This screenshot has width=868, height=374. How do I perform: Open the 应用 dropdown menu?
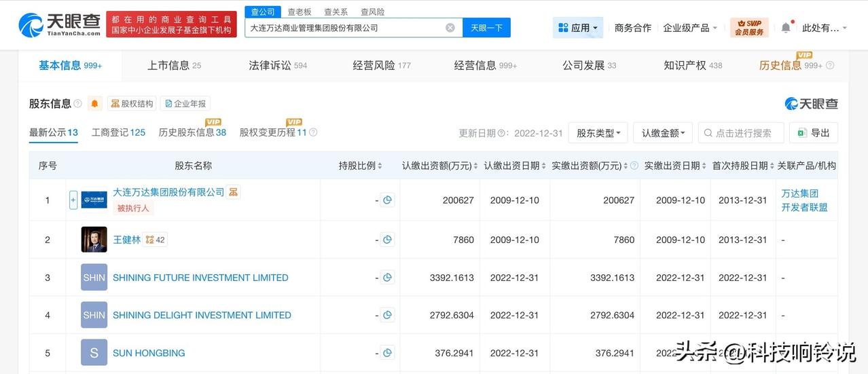tap(578, 28)
